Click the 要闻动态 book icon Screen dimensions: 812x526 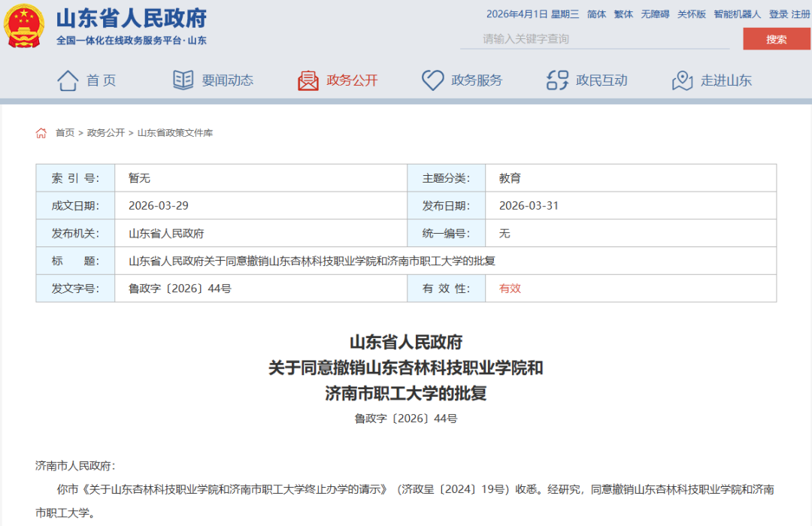point(183,80)
